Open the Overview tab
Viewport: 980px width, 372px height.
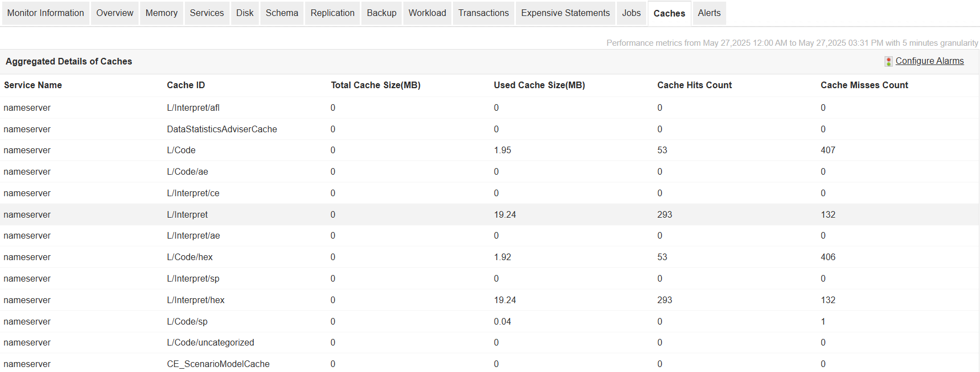[114, 13]
